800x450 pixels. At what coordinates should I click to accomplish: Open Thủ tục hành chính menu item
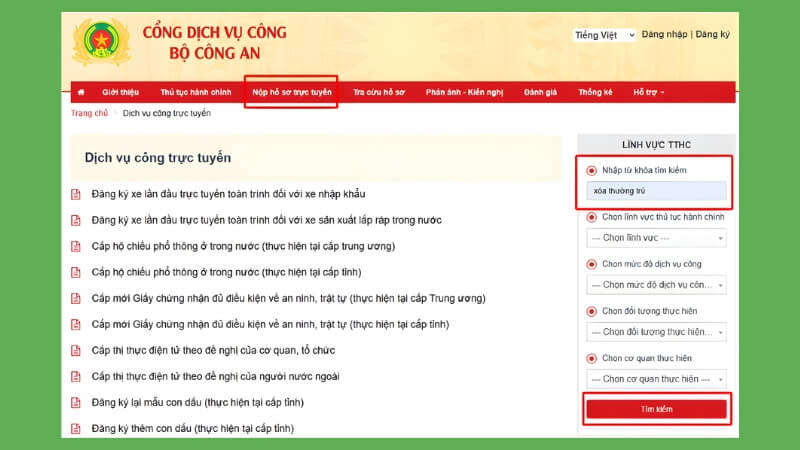tap(196, 92)
